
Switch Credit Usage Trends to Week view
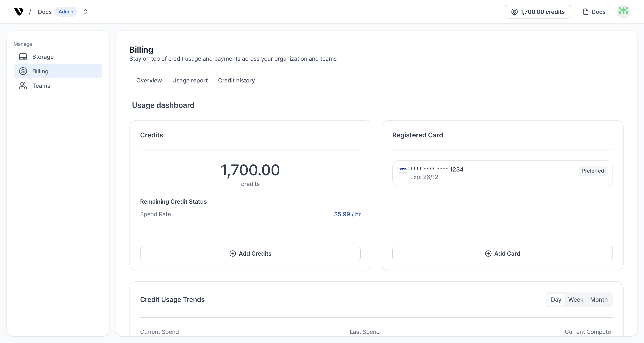[576, 300]
